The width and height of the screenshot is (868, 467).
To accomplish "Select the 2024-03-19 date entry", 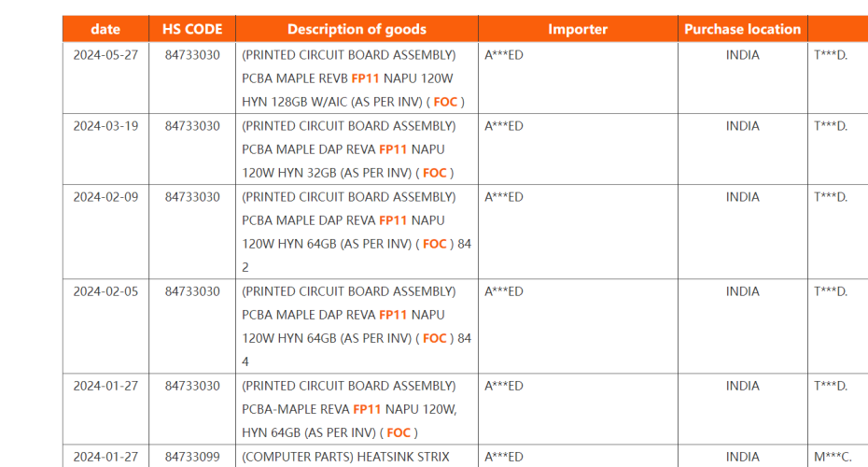I will 105,126.
